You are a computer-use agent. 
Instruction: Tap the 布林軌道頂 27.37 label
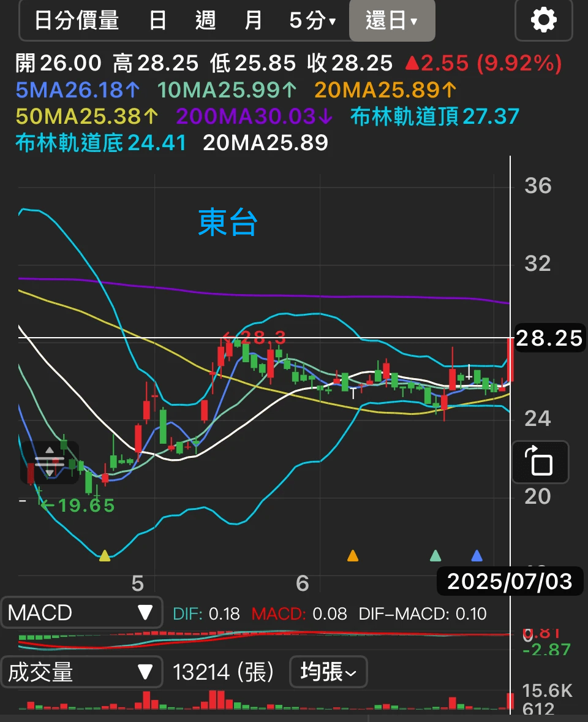coord(435,116)
